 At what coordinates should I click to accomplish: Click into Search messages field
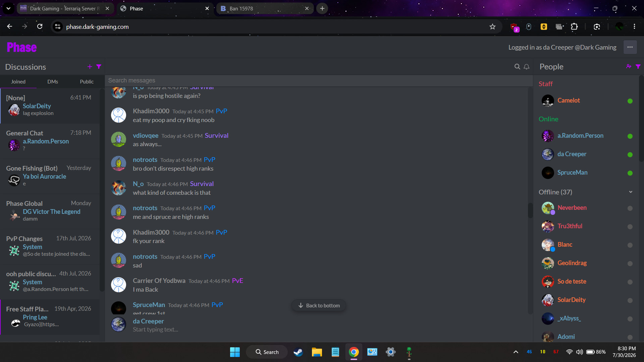coord(319,80)
